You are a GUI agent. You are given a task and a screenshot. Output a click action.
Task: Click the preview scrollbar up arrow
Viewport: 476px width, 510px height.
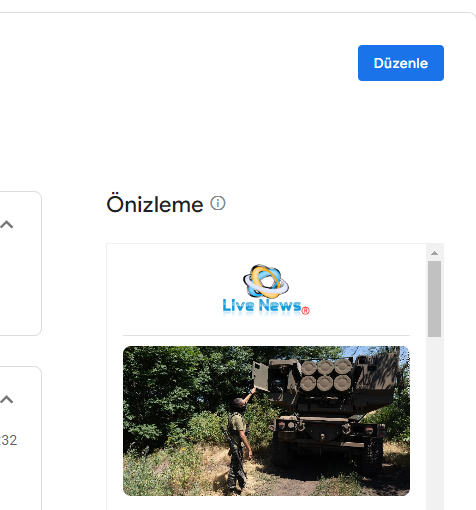coord(434,253)
